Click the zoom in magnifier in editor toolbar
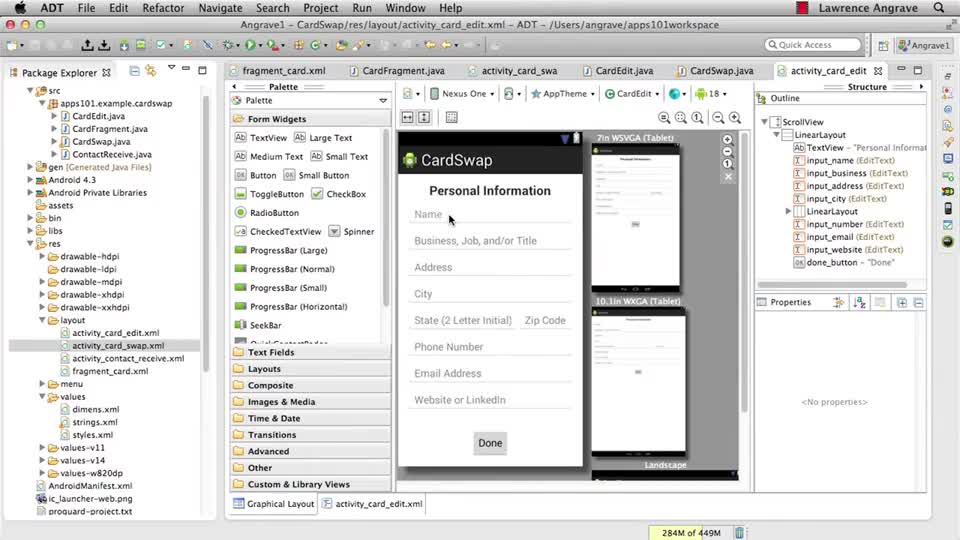Screen dimensions: 960x540 [x=735, y=118]
